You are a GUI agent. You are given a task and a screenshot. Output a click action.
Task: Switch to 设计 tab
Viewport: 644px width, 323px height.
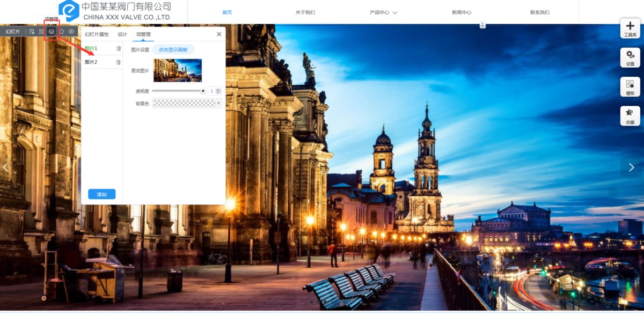tap(122, 34)
